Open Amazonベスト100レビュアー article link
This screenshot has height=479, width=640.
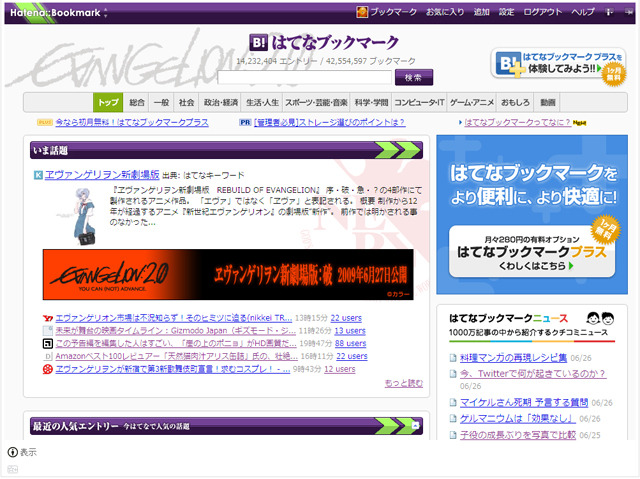pos(177,356)
